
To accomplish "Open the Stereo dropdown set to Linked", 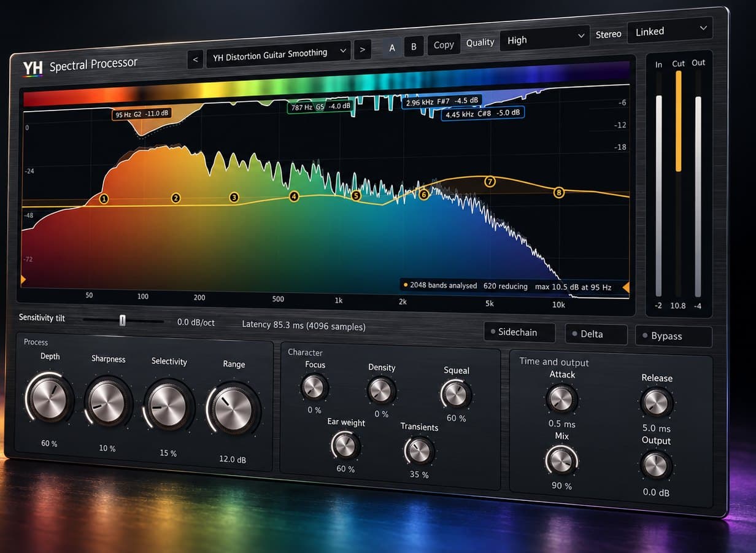I will coord(669,31).
